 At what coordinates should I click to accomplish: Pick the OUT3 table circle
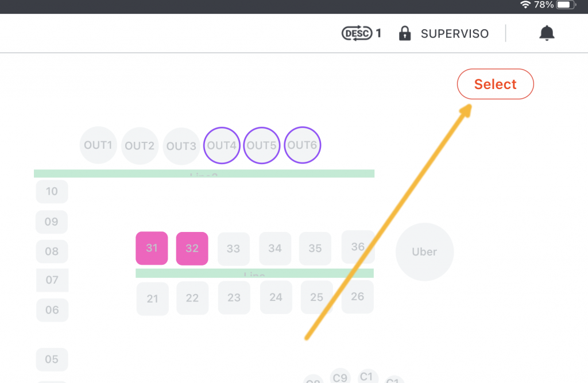tap(181, 146)
